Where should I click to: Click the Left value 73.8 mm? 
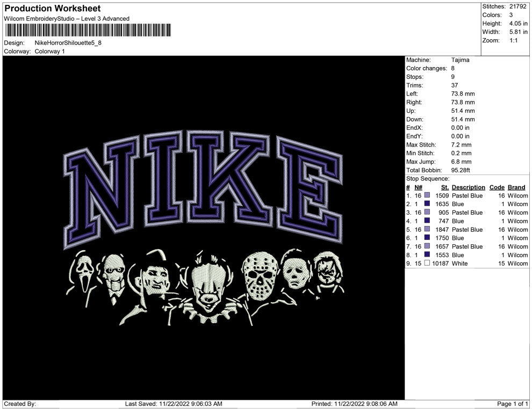coord(463,93)
